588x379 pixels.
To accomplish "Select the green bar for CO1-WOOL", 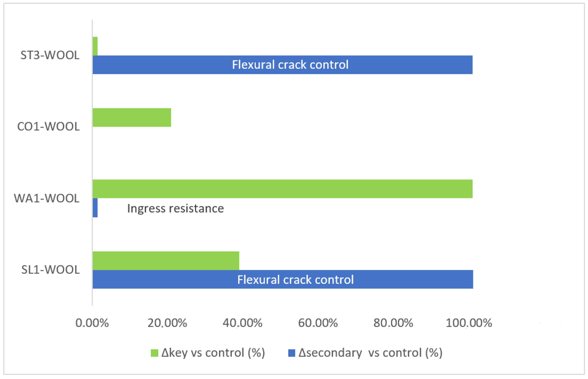I will tap(132, 118).
